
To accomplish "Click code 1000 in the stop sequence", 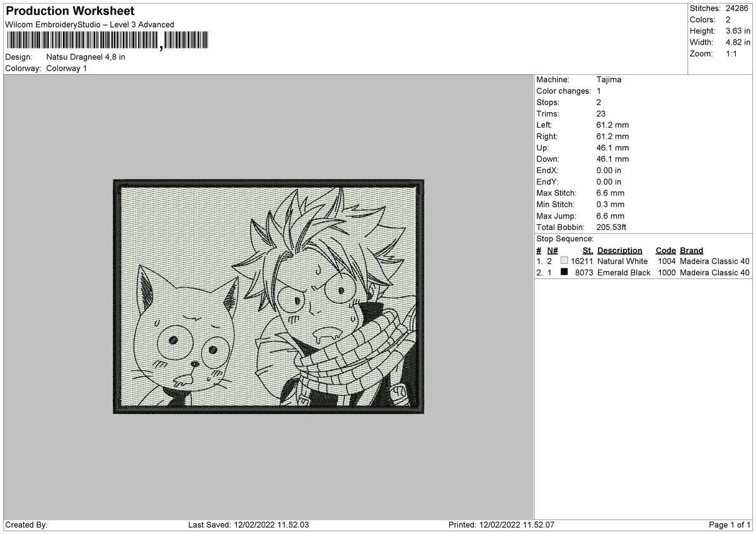I will click(667, 273).
